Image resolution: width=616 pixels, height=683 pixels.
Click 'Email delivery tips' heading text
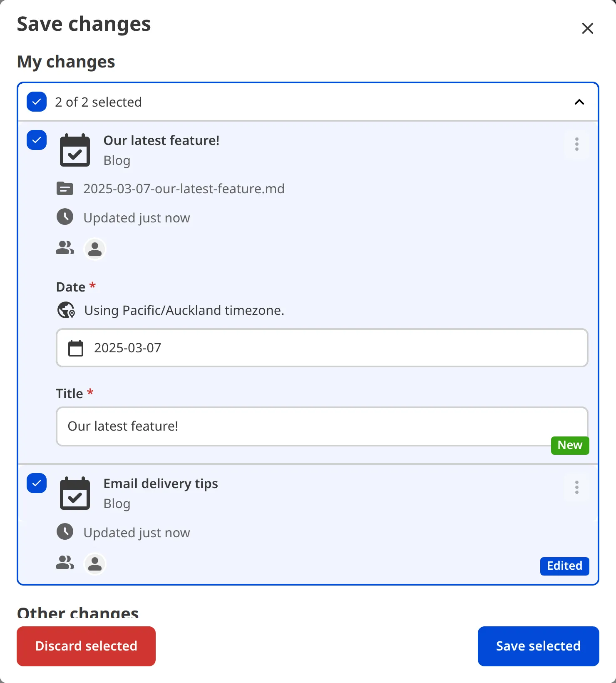point(161,484)
